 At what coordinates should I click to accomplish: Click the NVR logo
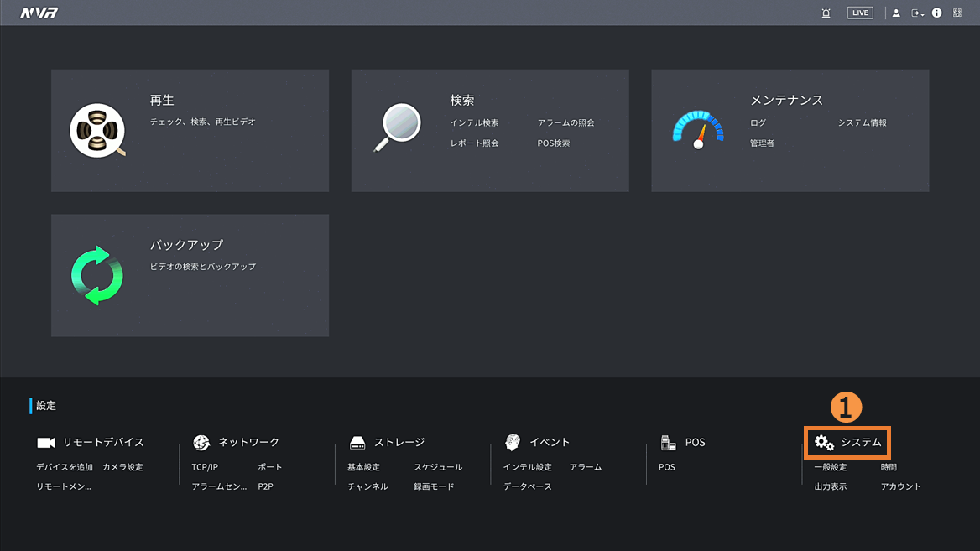(x=39, y=13)
